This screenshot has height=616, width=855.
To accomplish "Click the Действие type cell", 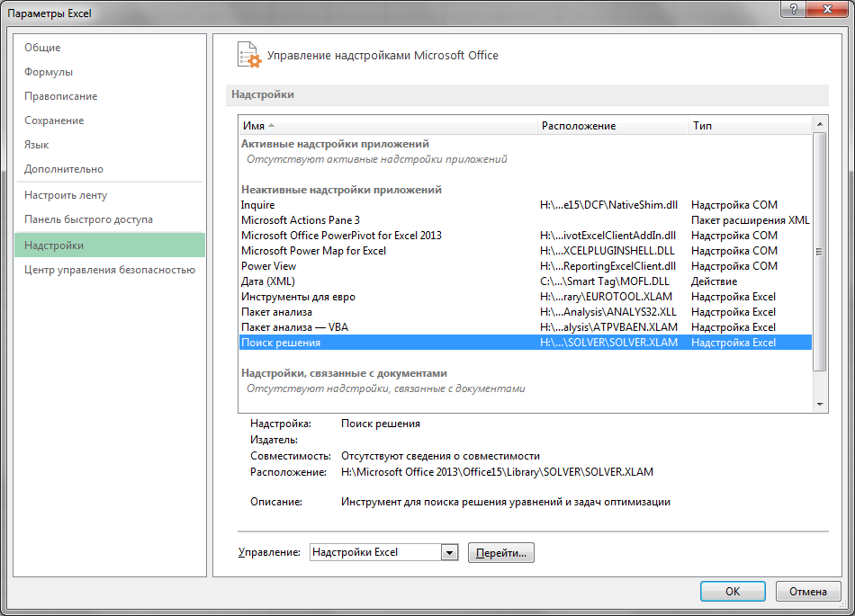I will click(714, 281).
